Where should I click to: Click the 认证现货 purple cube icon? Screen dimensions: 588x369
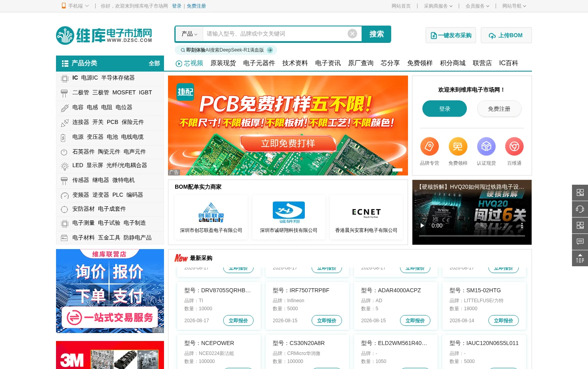pyautogui.click(x=486, y=146)
